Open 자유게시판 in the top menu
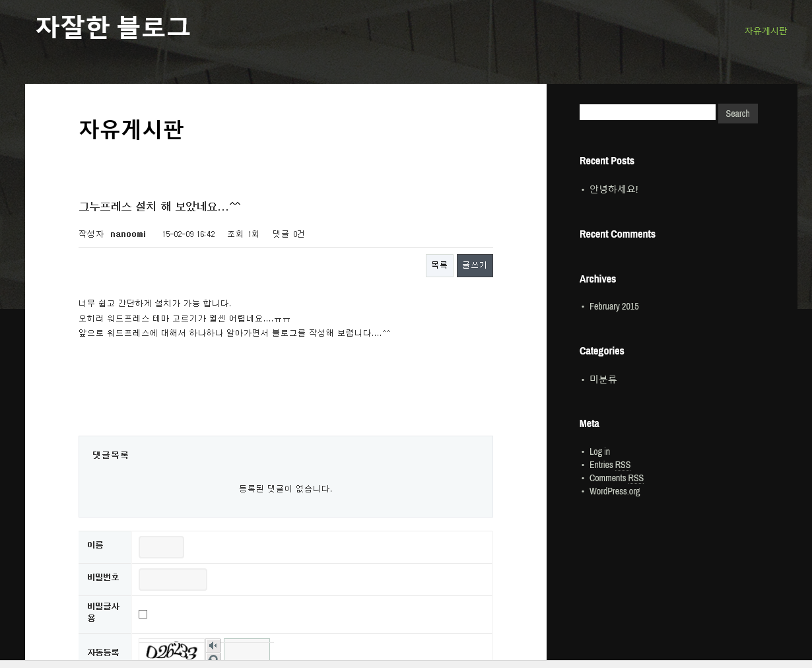Viewport: 812px width, 668px height. tap(765, 31)
